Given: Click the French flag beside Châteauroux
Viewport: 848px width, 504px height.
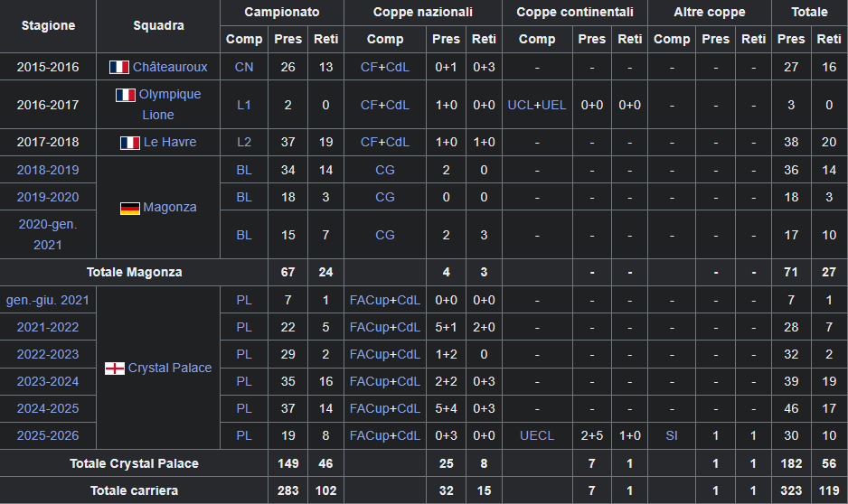Looking at the screenshot, I should coord(119,67).
